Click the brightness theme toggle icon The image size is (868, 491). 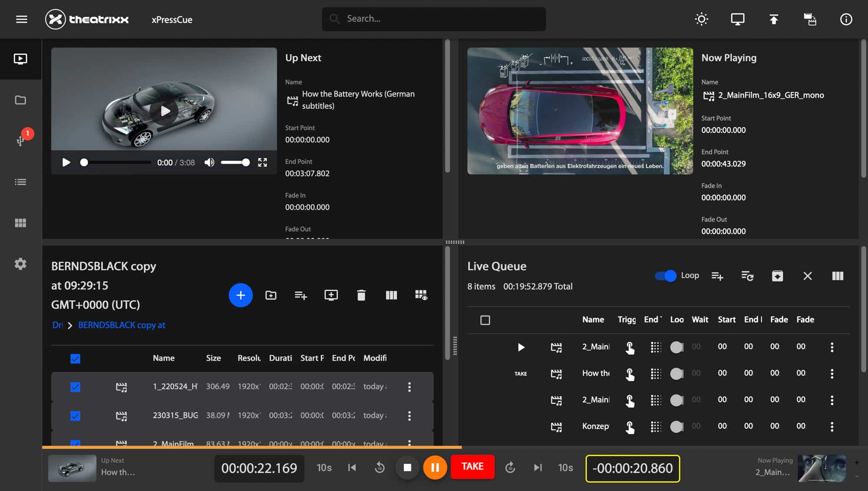tap(701, 19)
